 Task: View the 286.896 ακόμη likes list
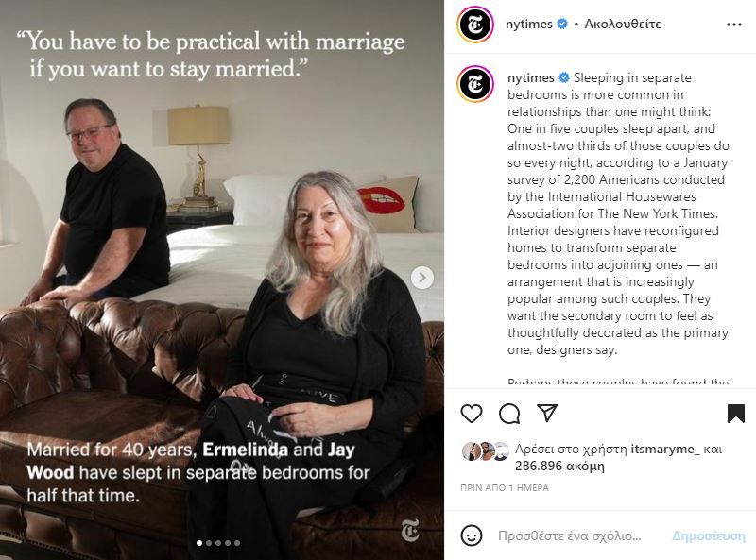[559, 466]
